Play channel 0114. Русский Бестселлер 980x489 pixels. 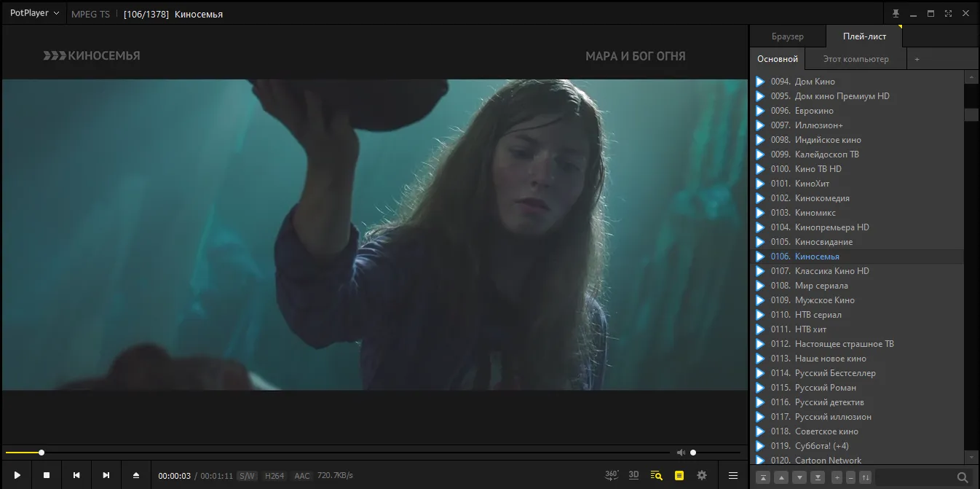[x=856, y=373]
